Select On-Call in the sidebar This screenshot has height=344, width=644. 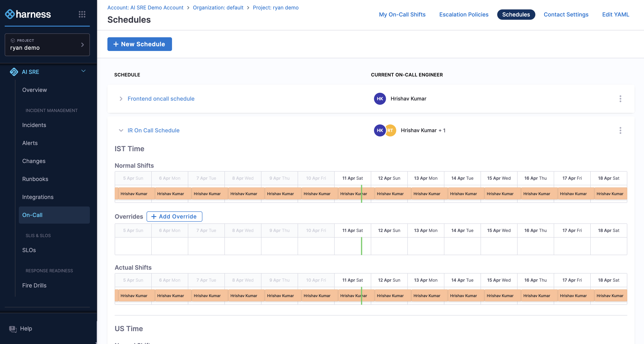(x=54, y=215)
